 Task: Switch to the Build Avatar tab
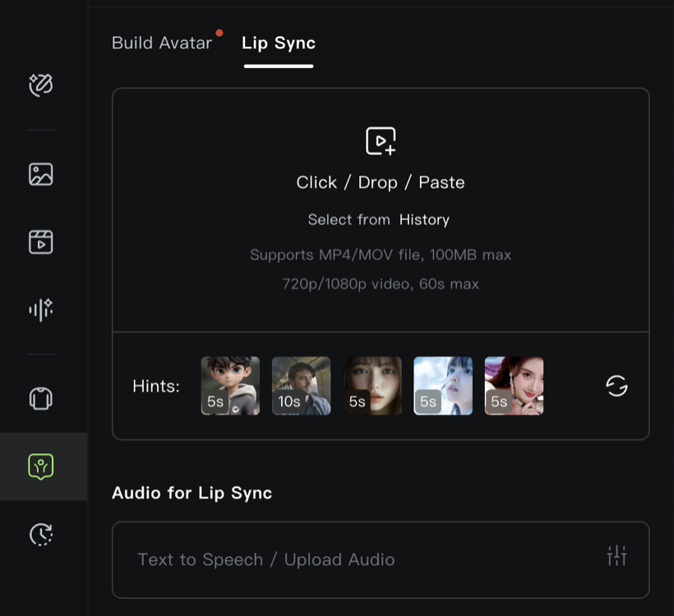[x=162, y=44]
